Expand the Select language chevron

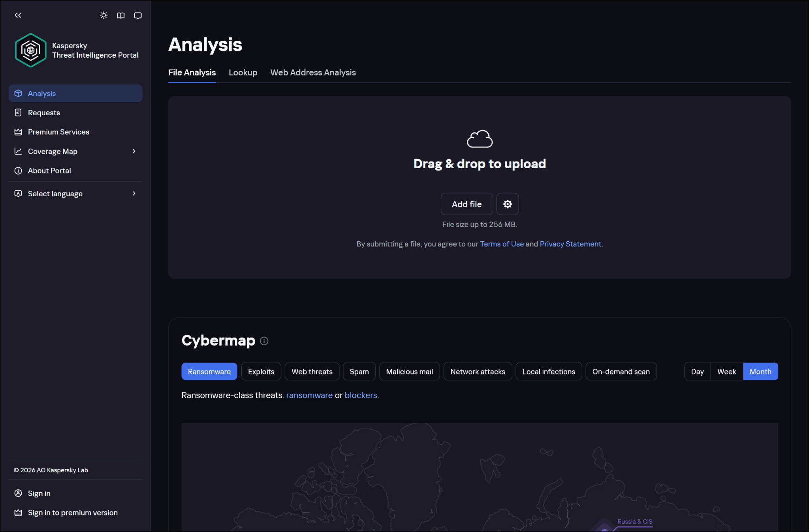(134, 194)
